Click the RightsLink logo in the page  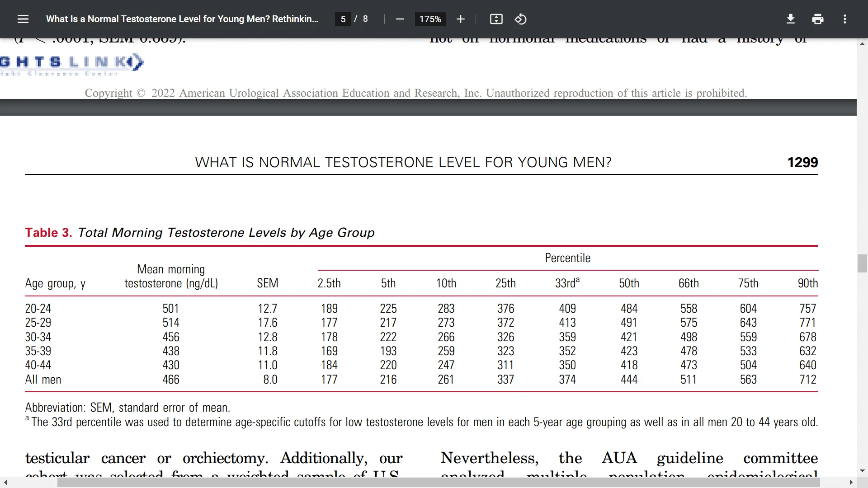(x=71, y=65)
